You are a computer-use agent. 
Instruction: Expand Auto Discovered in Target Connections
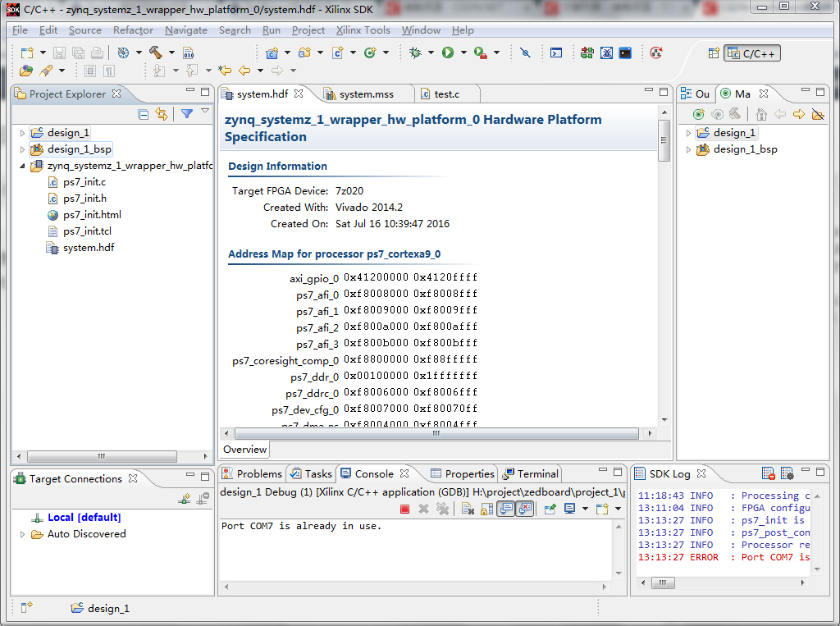(x=22, y=534)
